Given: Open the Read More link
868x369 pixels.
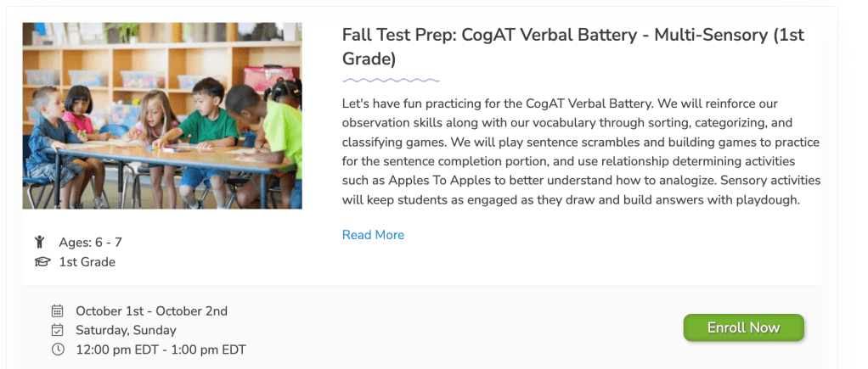Looking at the screenshot, I should tap(373, 235).
